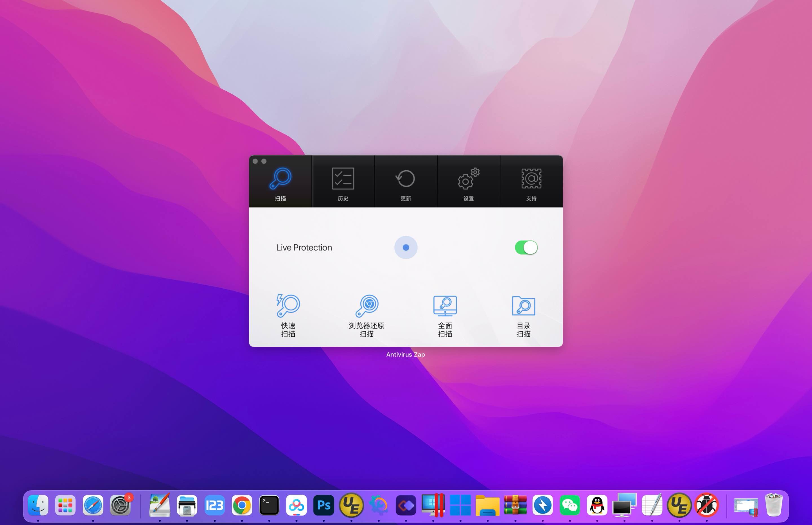Start 全面扫描 full scan
Image resolution: width=812 pixels, height=525 pixels.
445,316
